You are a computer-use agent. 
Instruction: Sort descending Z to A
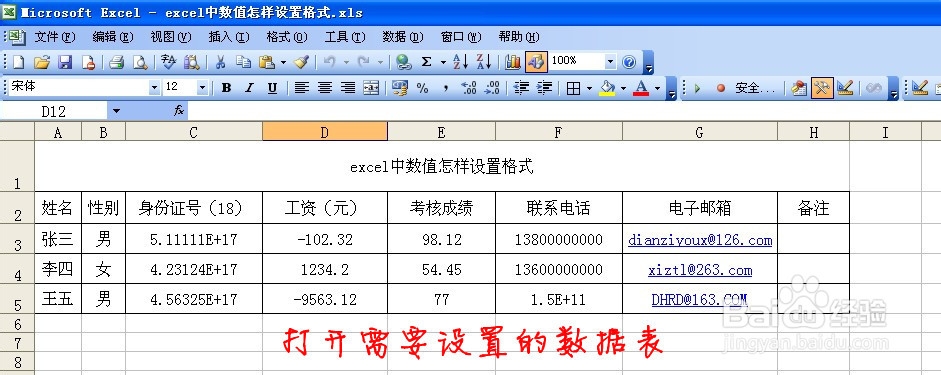(484, 62)
